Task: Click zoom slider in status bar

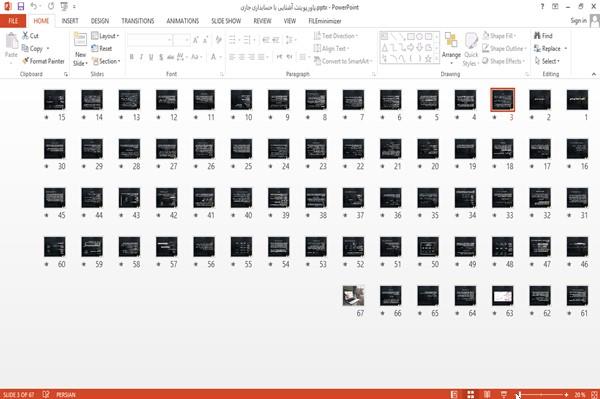Action: [x=542, y=394]
